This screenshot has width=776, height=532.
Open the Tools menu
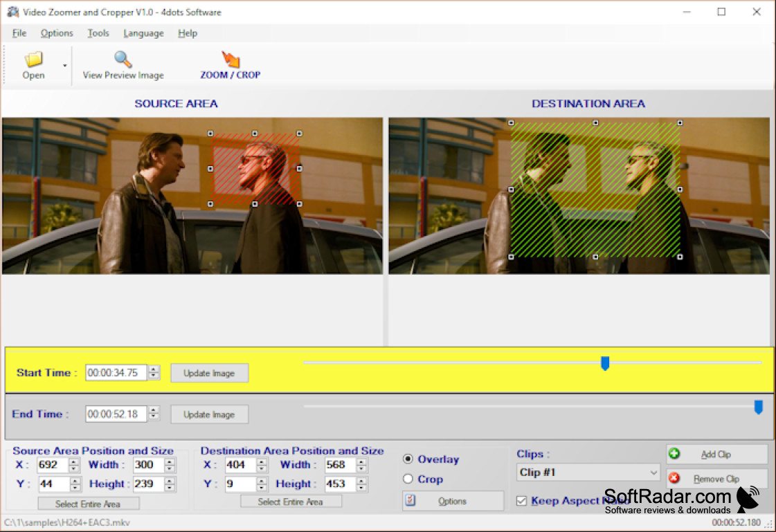98,33
